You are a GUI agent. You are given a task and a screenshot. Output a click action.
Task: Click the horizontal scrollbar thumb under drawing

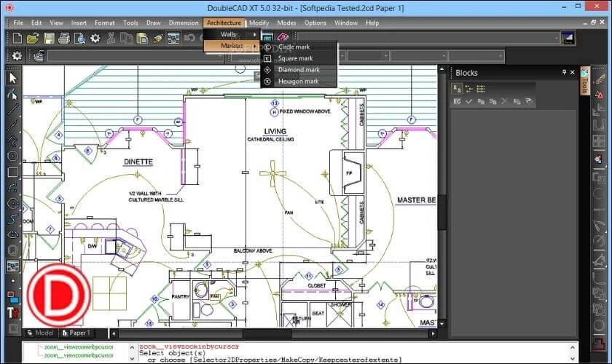267,334
